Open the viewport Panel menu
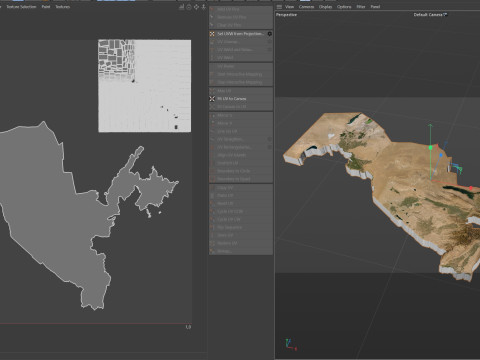480x360 pixels. [375, 7]
